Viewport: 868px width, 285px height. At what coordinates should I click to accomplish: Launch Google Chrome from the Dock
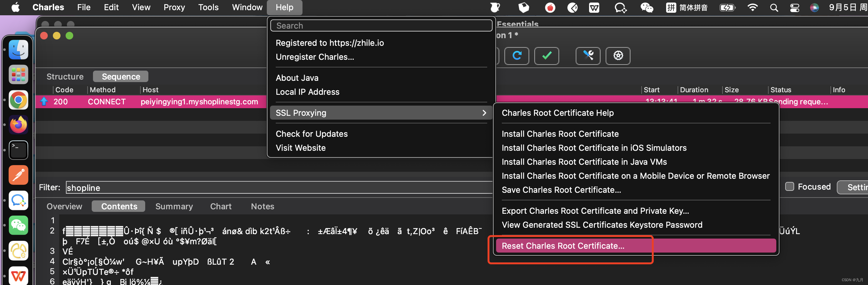[18, 100]
